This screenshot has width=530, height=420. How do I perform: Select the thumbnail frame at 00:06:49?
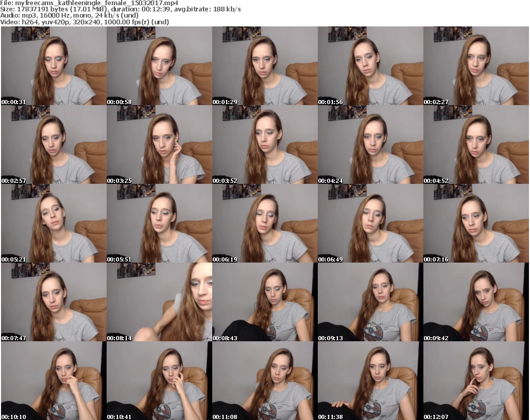[x=371, y=224]
